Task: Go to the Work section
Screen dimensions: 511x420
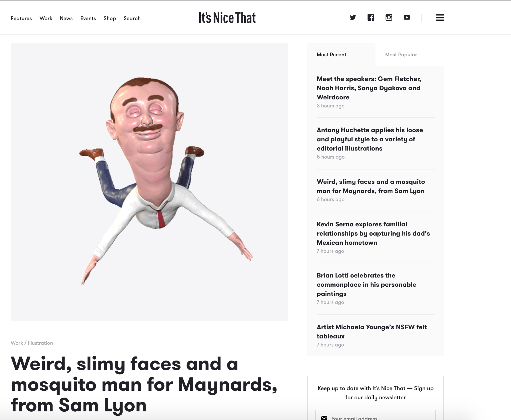Action: [46, 18]
